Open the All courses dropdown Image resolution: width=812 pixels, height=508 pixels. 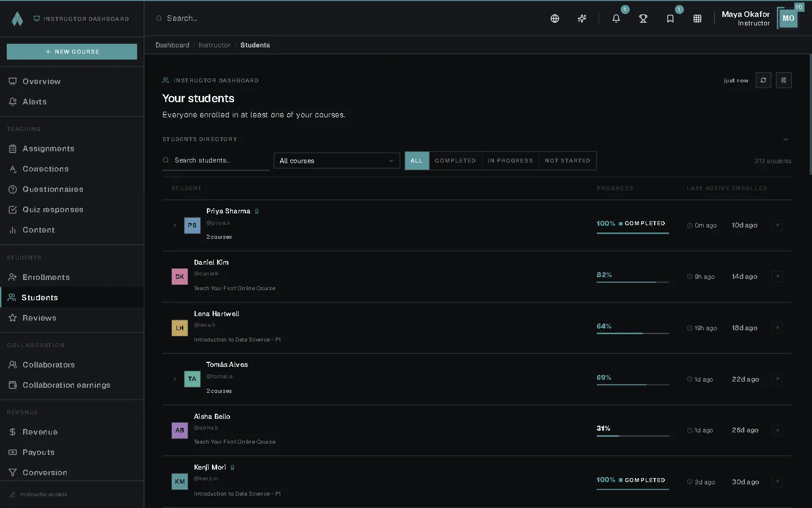click(337, 161)
